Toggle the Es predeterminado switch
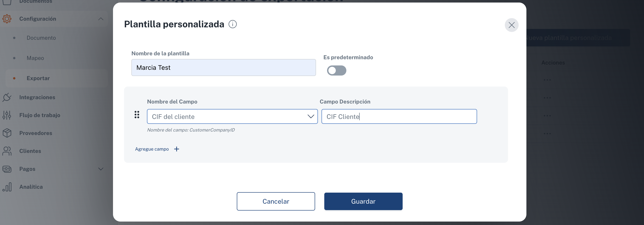 (336, 70)
